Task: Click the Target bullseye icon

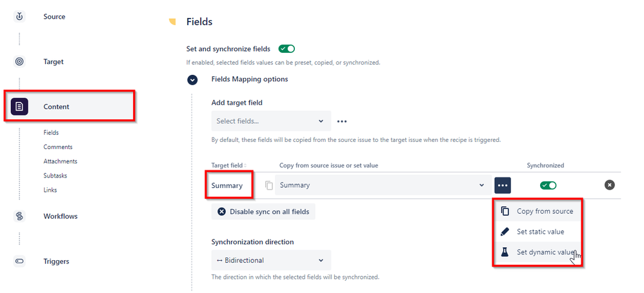Action: pyautogui.click(x=19, y=62)
